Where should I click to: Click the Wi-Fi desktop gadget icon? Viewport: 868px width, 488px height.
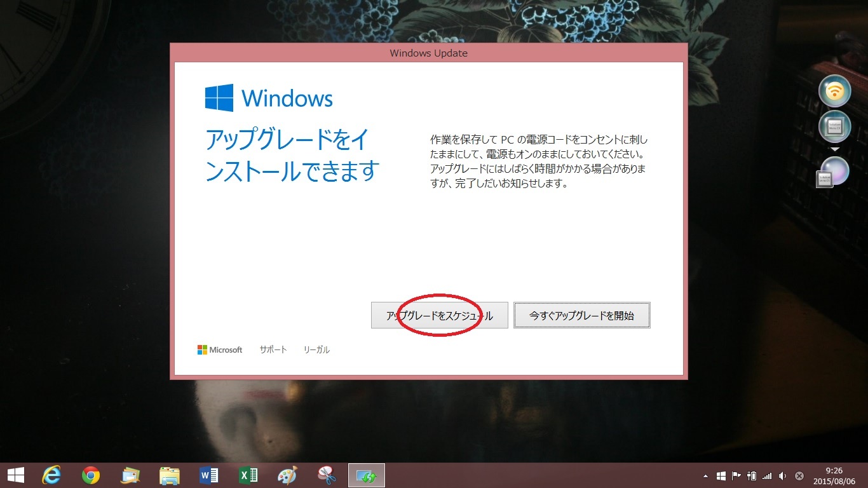point(834,91)
